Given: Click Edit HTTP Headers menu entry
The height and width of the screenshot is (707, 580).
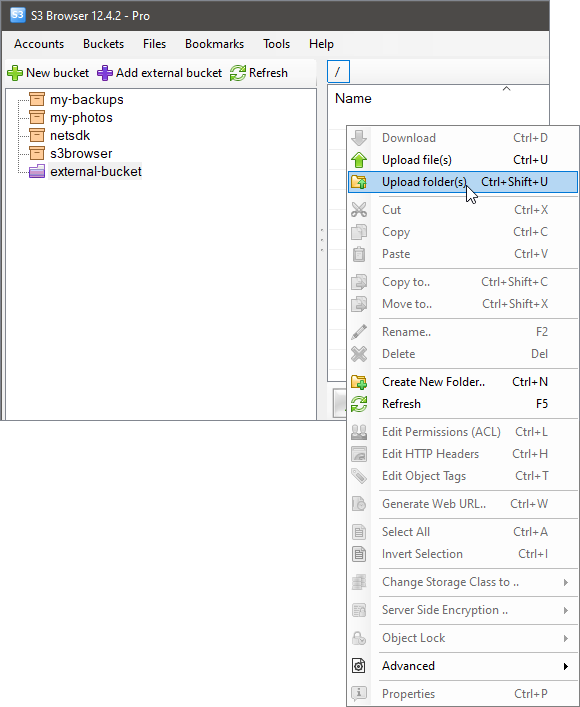Looking at the screenshot, I should coord(463,454).
